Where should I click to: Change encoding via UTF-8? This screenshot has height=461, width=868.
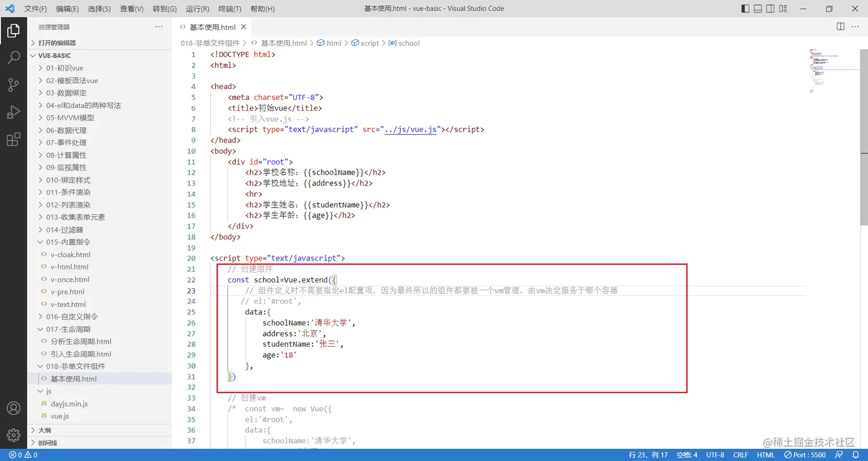[x=715, y=455]
